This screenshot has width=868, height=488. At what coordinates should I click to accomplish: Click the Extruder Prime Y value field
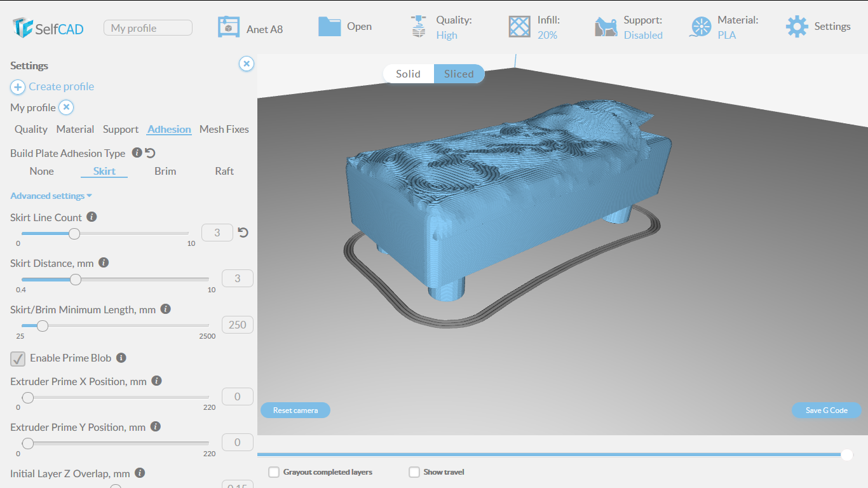coord(238,442)
